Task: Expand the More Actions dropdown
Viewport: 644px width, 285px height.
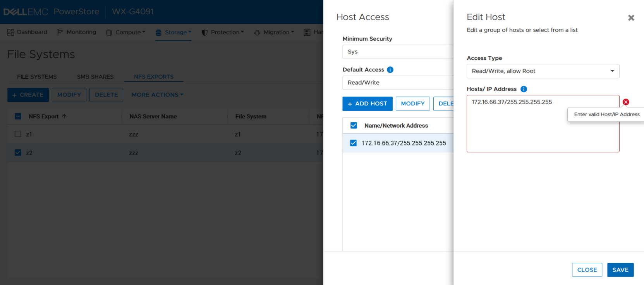Action: (x=157, y=95)
